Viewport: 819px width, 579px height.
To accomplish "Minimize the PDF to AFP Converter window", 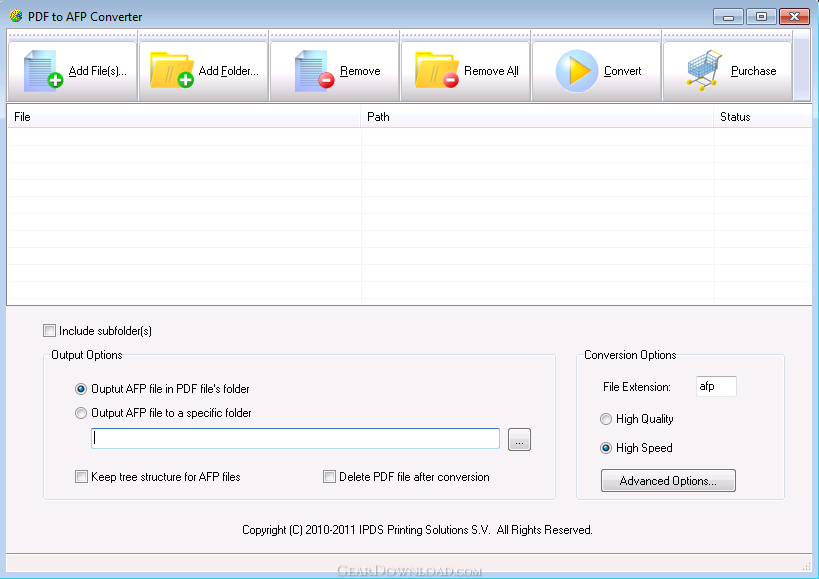I will coord(728,17).
